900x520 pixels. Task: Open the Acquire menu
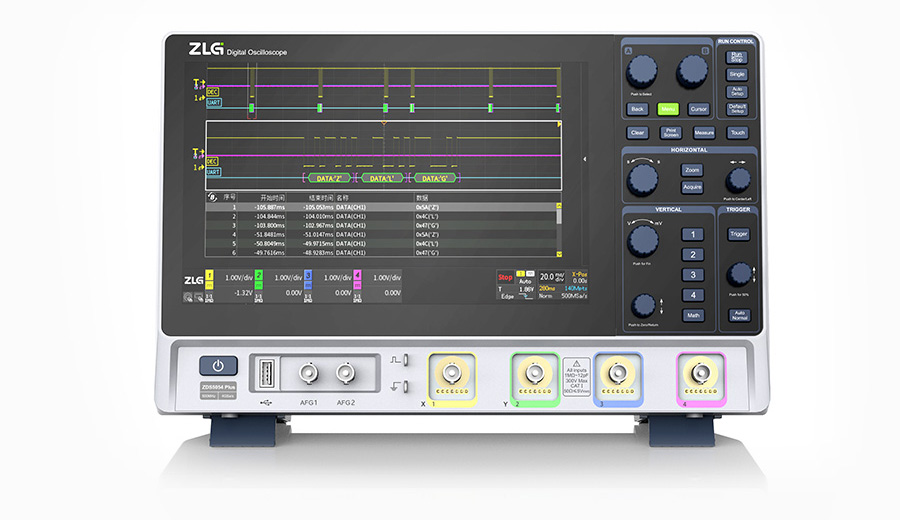(x=692, y=187)
